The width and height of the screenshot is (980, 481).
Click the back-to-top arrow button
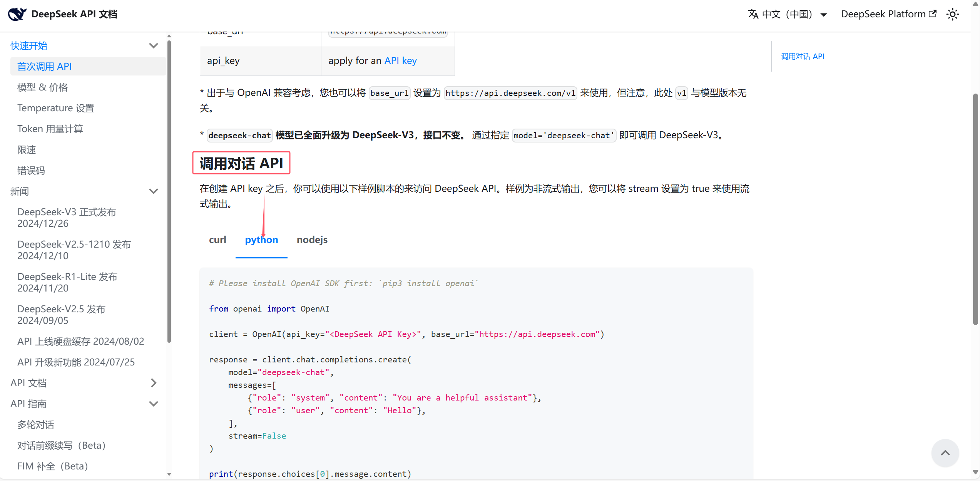tap(945, 453)
